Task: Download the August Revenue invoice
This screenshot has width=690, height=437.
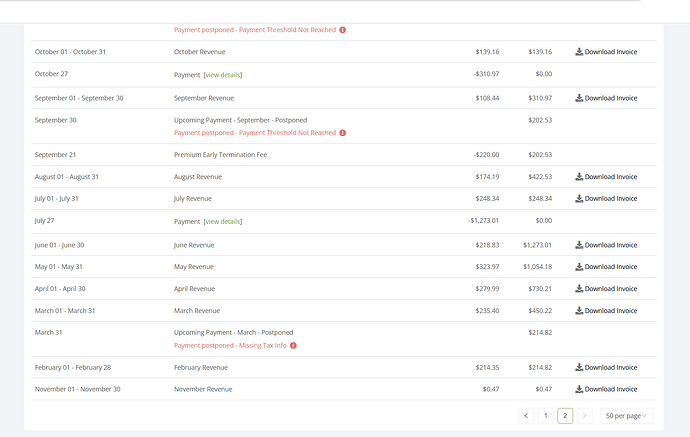Action: [606, 177]
